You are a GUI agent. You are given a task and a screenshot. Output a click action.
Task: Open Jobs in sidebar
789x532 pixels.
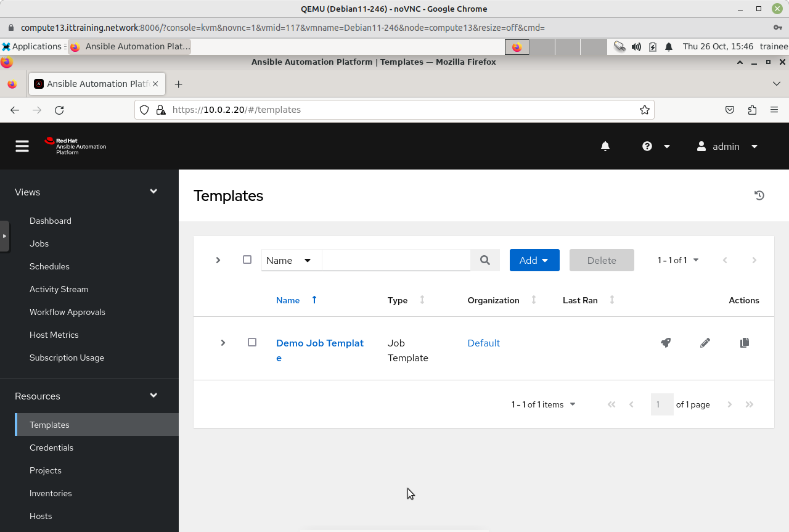pyautogui.click(x=39, y=243)
